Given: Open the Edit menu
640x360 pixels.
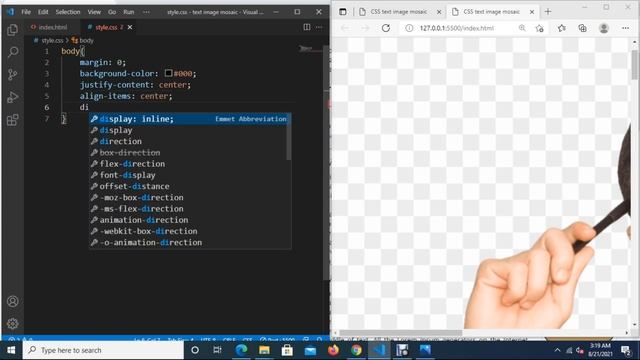Looking at the screenshot, I should (43, 12).
